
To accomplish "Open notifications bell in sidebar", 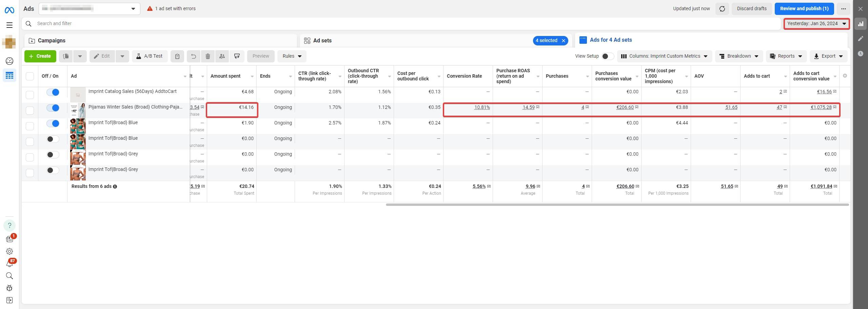I will tap(9, 264).
